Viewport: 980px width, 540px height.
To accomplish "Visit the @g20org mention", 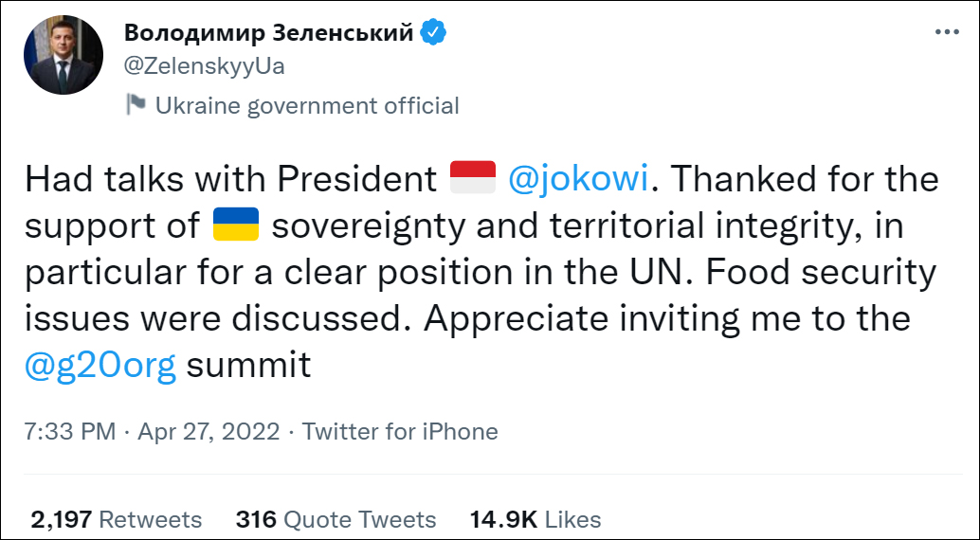I will coord(100,365).
